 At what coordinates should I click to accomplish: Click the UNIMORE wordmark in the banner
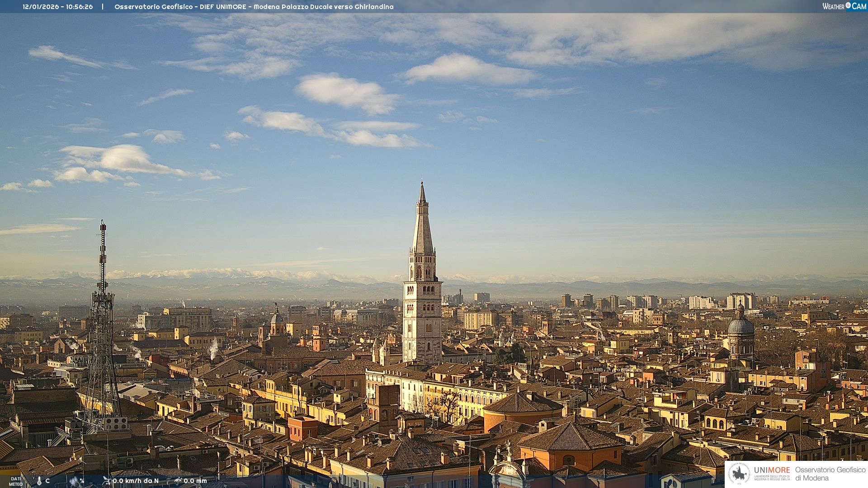pyautogui.click(x=772, y=470)
